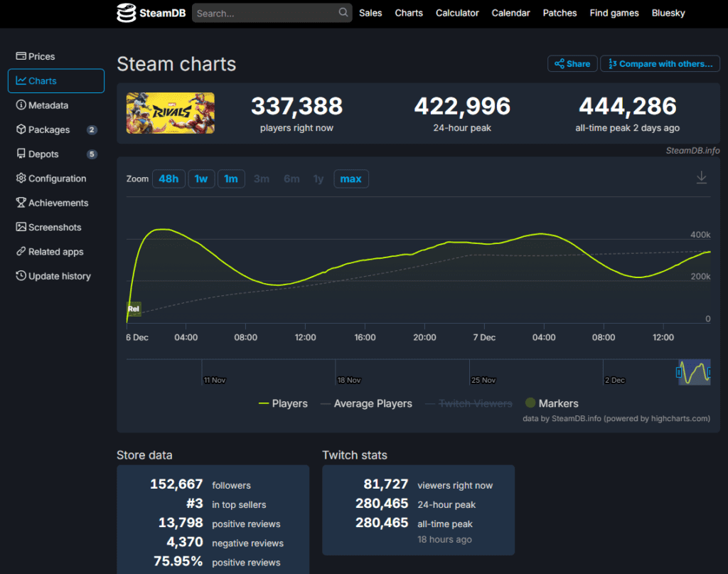Open the Sales menu
The width and height of the screenshot is (728, 574).
tap(370, 13)
